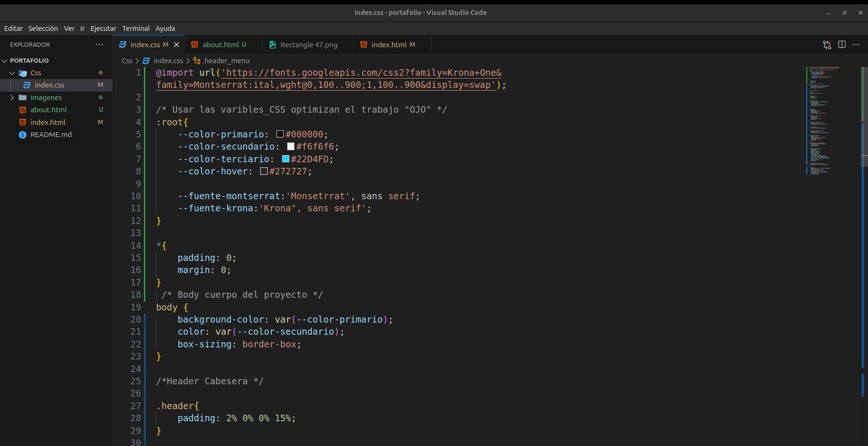The height and width of the screenshot is (446, 868).
Task: Click the index.html file icon in explorer
Action: 22,122
